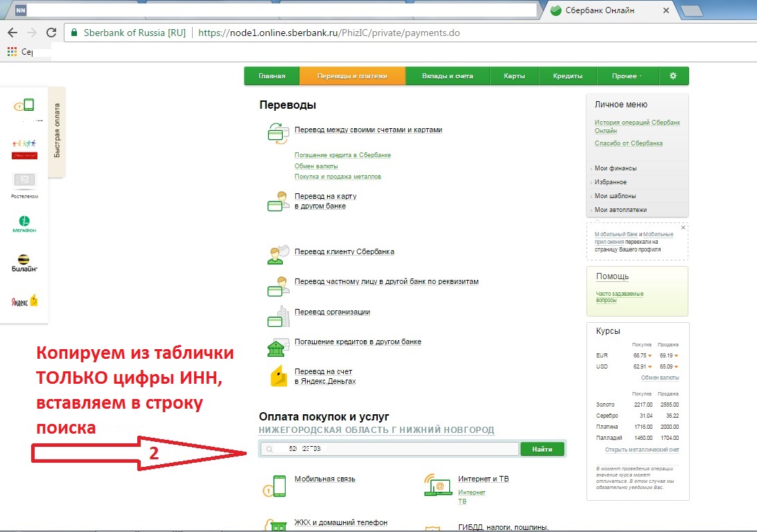Click the private person transfer icon
Viewport: 757px width, 532px height.
278,286
